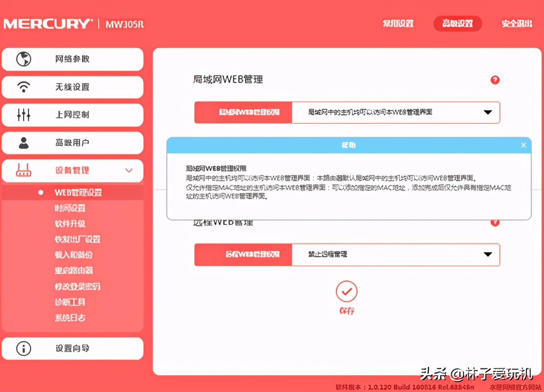Viewport: 544px width, 392px height.
Task: Collapse the 设备管理 submenu chevron
Action: tap(129, 171)
